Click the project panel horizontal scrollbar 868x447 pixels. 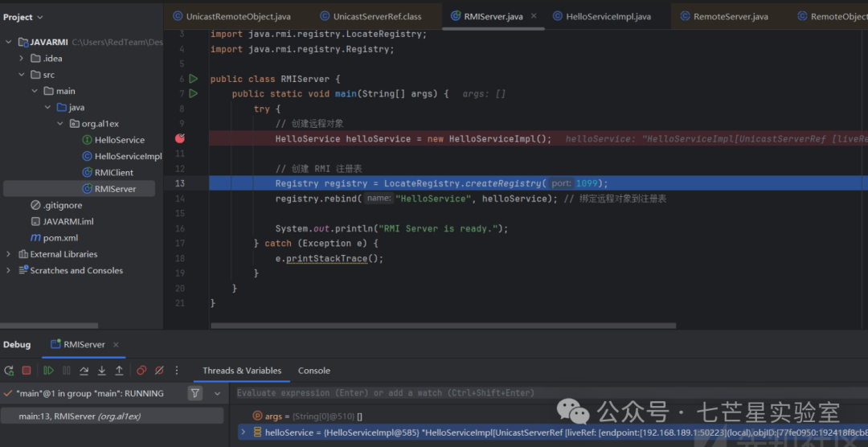pyautogui.click(x=49, y=326)
